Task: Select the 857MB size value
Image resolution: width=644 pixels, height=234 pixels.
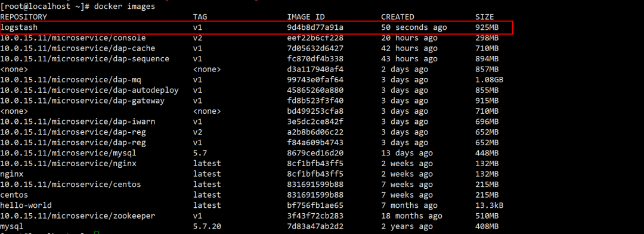Action: (x=487, y=69)
